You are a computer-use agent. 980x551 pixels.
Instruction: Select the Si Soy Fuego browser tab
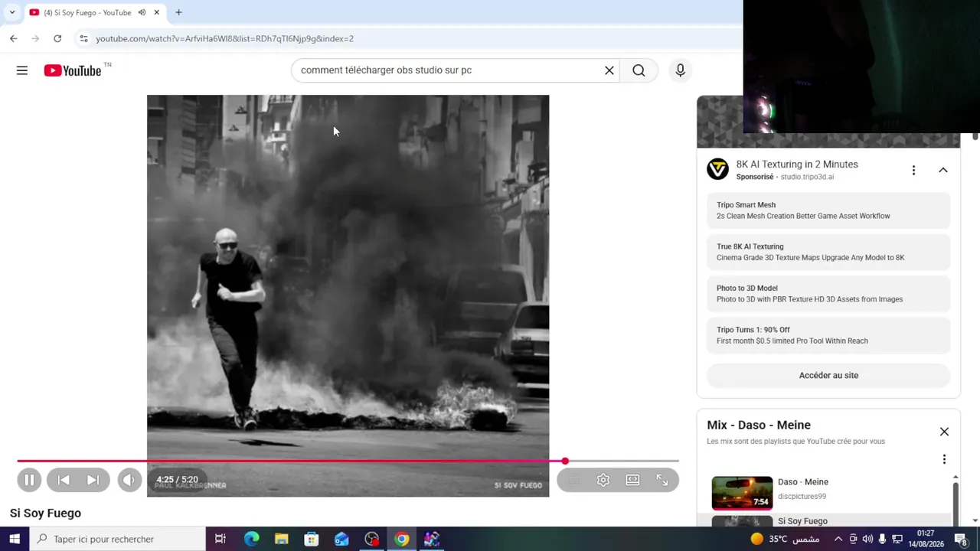click(87, 12)
